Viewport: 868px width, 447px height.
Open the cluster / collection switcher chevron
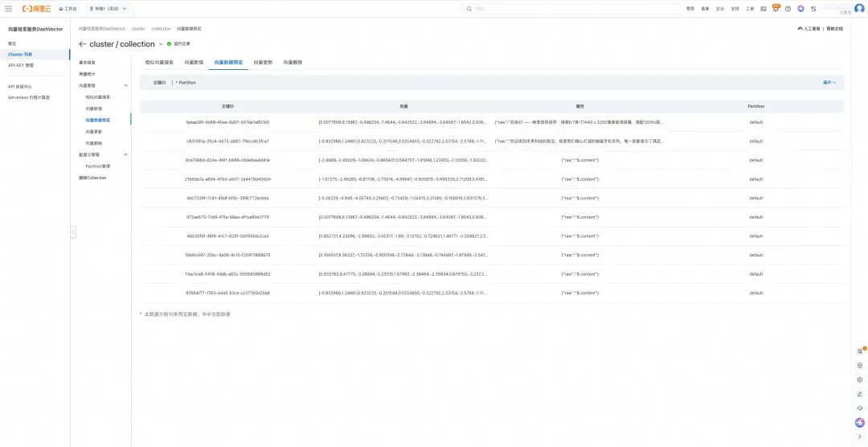[161, 44]
